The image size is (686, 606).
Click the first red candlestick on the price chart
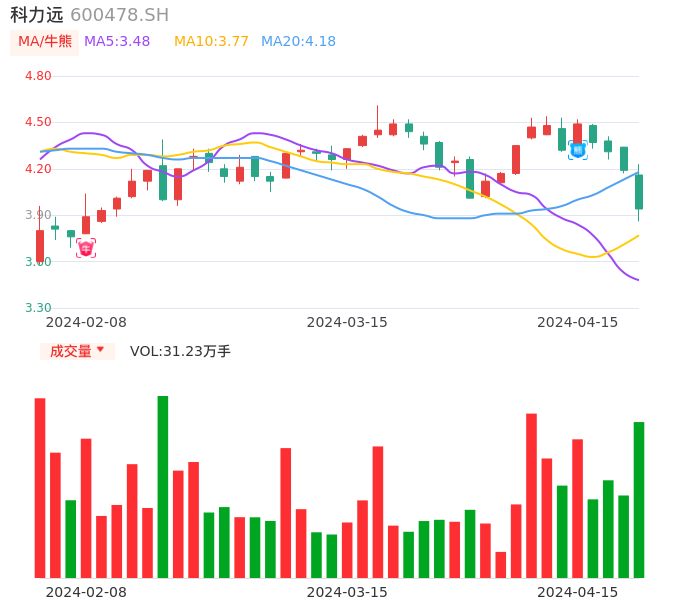(40, 246)
